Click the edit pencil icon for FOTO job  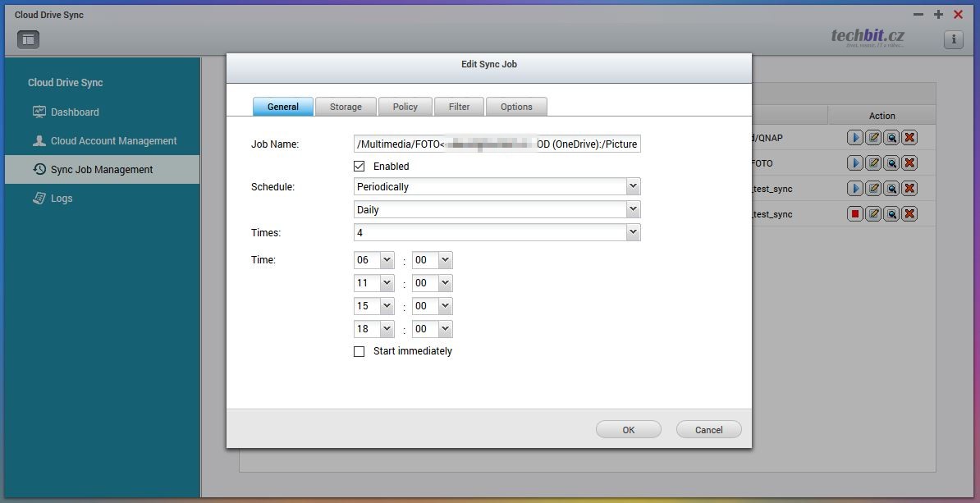(x=873, y=163)
